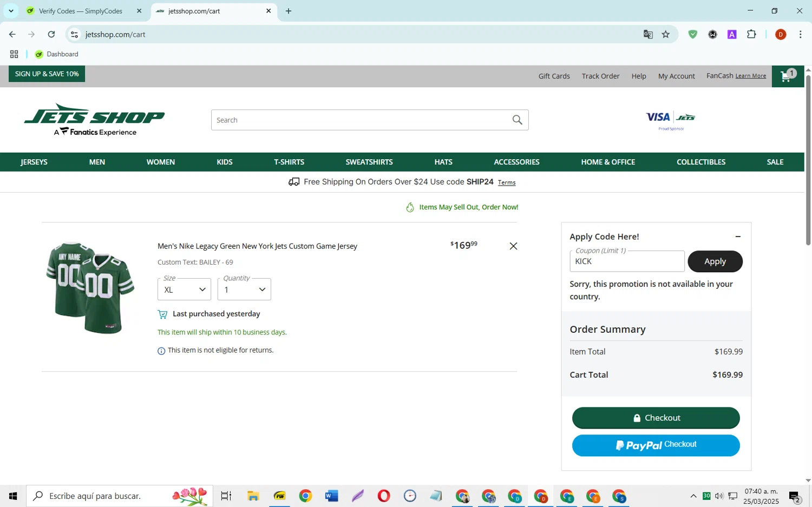The height and width of the screenshot is (507, 812).
Task: Open the KIDS menu
Action: pos(225,162)
